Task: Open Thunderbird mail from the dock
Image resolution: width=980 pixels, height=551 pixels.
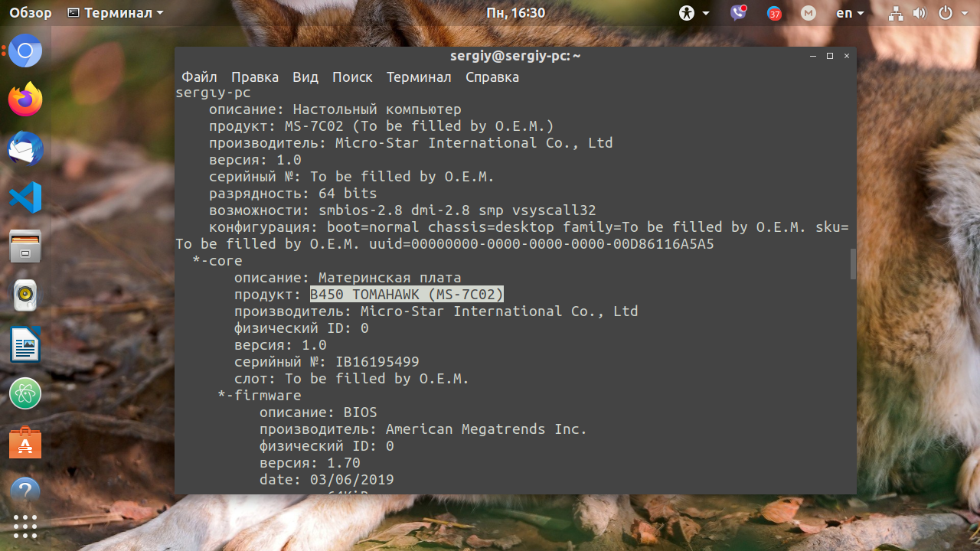Action: [25, 149]
